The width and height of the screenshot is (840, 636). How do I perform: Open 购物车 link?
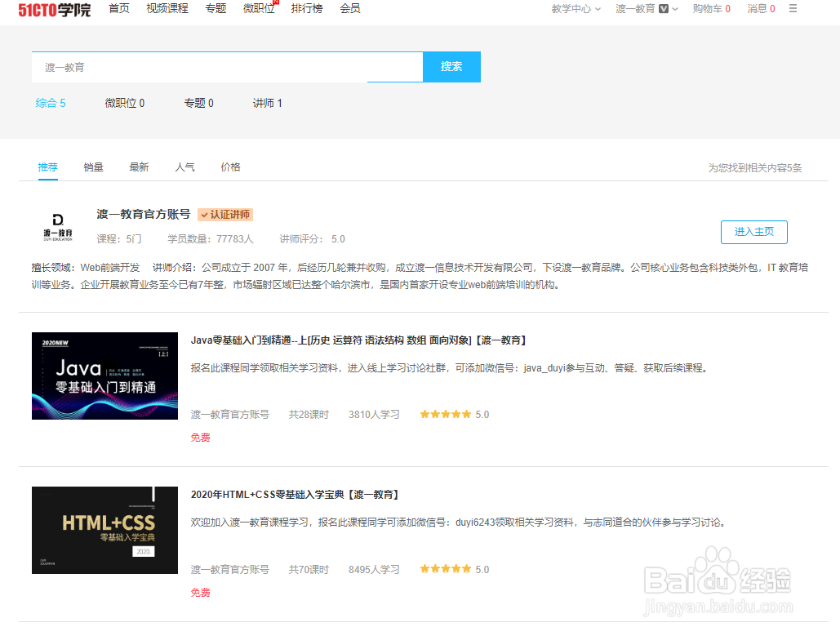(x=712, y=9)
